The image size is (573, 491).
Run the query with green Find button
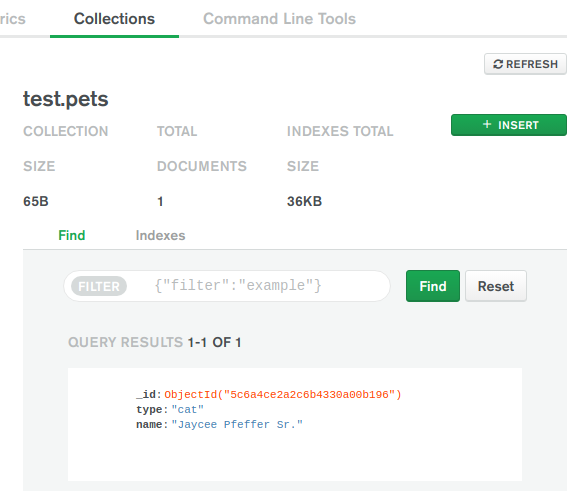433,286
